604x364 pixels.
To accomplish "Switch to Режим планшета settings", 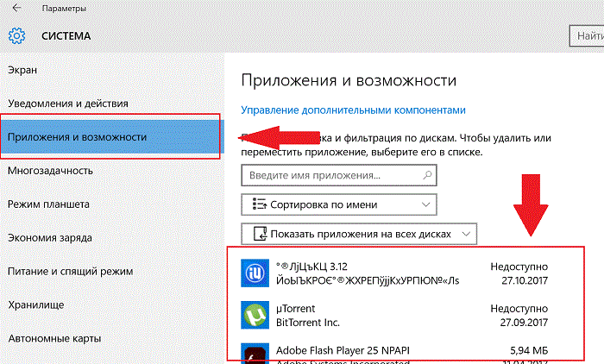I will (x=48, y=204).
